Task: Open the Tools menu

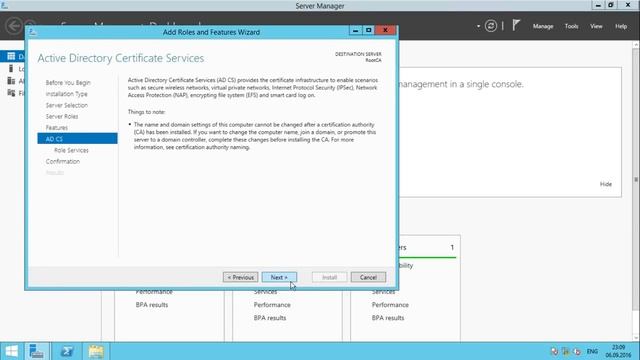Action: pyautogui.click(x=571, y=27)
